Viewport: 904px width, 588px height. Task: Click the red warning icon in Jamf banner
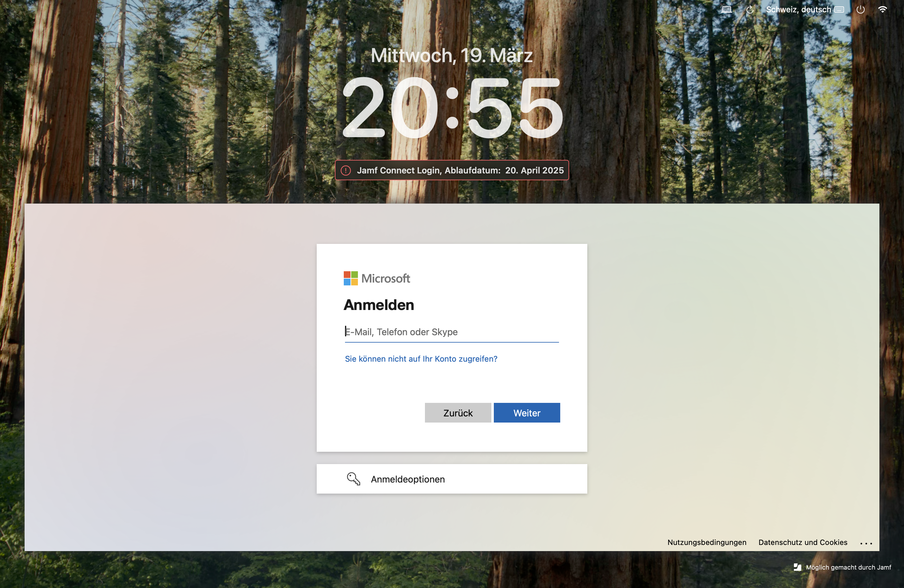point(346,171)
